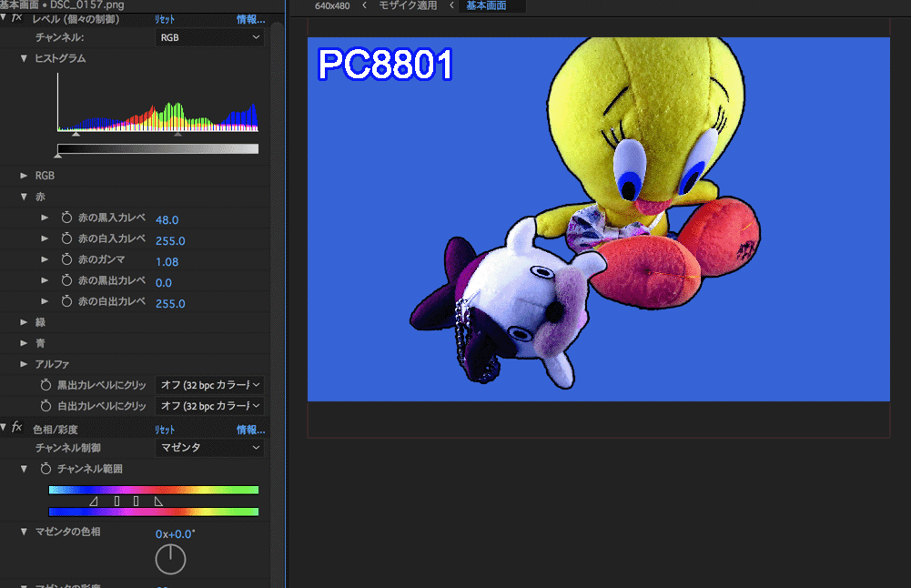This screenshot has height=588, width=911.
Task: Click stopwatch for 赤の黒出力レベル
Action: point(66,280)
